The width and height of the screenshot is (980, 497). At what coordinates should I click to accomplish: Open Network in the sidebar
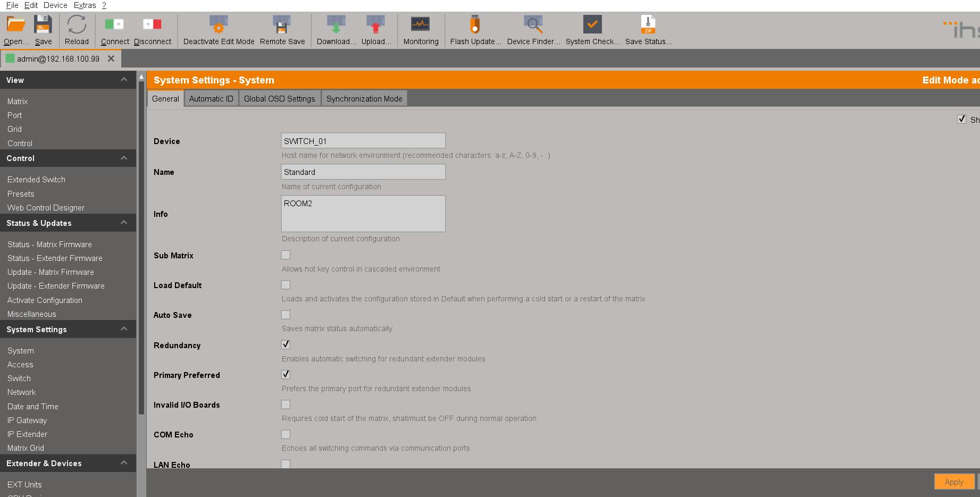(22, 392)
